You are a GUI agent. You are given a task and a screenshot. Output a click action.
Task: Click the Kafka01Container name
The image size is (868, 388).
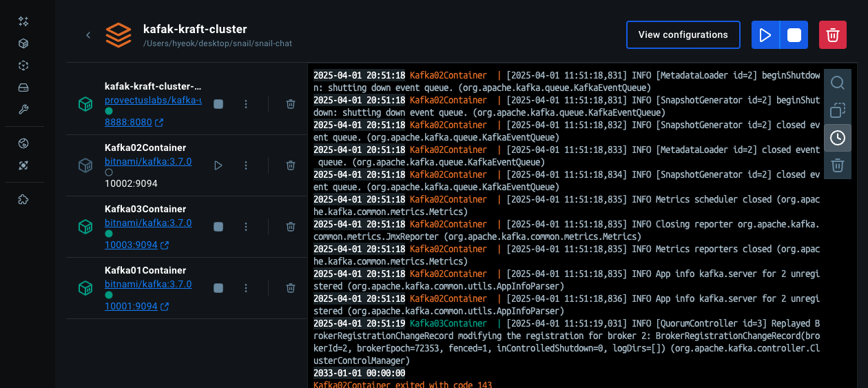(145, 270)
